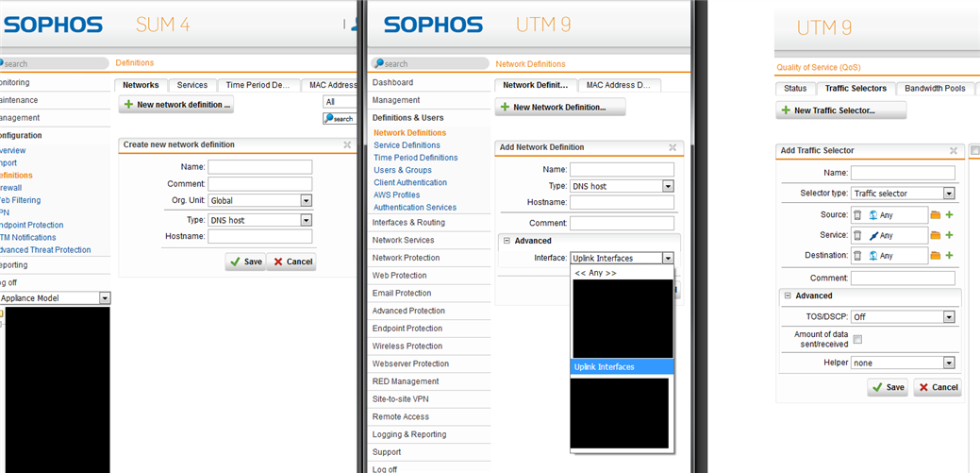The width and height of the screenshot is (980, 473).
Task: Save the new traffic selector
Action: (888, 387)
